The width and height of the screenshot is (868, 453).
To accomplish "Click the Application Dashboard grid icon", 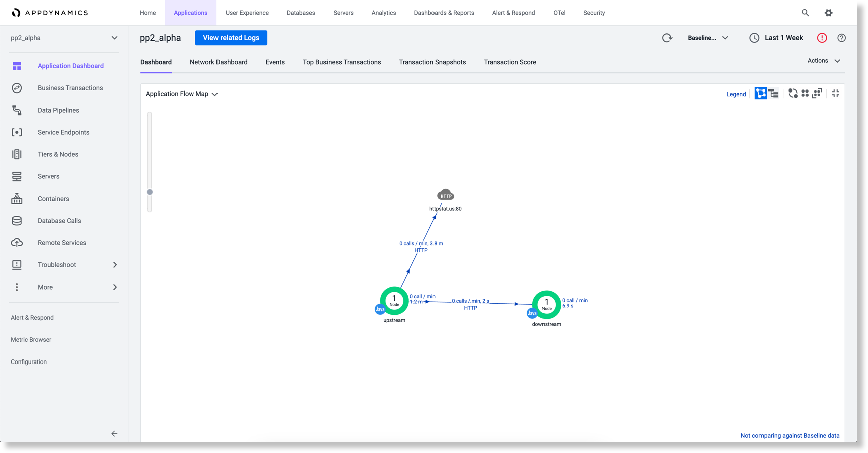I will click(17, 66).
